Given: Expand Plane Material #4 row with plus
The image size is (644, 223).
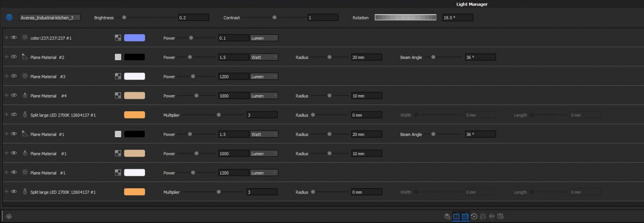Looking at the screenshot, I should pyautogui.click(x=6, y=95).
